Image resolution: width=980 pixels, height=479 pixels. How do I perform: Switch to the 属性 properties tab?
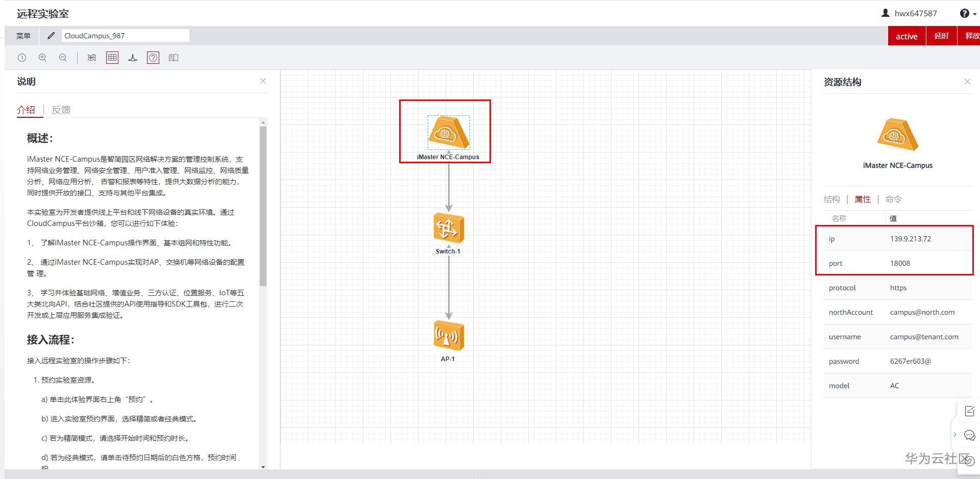click(863, 199)
